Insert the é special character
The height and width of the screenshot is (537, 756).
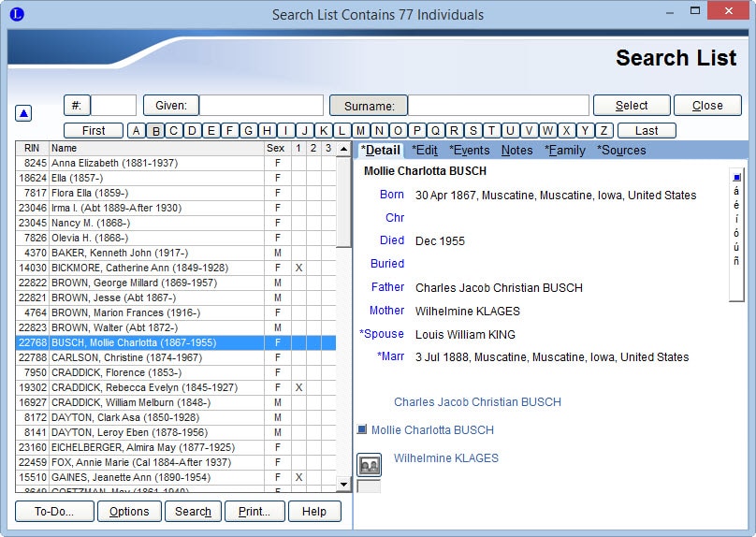pyautogui.click(x=736, y=205)
